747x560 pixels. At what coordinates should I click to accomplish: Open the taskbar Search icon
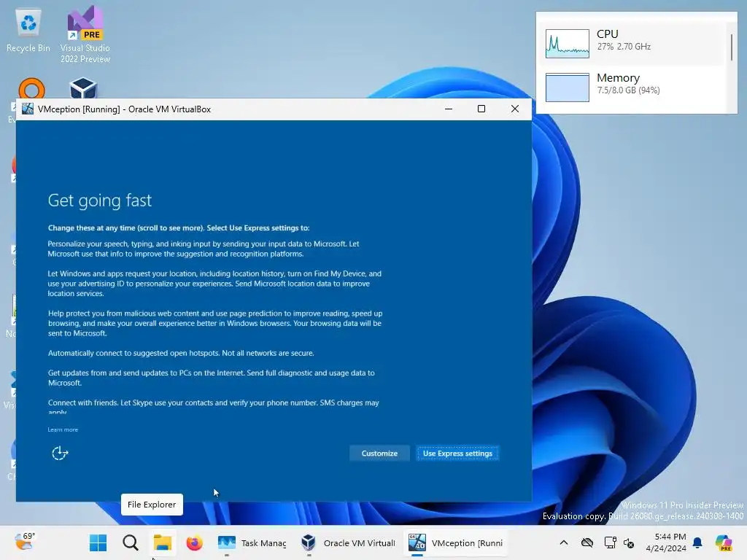click(x=130, y=542)
